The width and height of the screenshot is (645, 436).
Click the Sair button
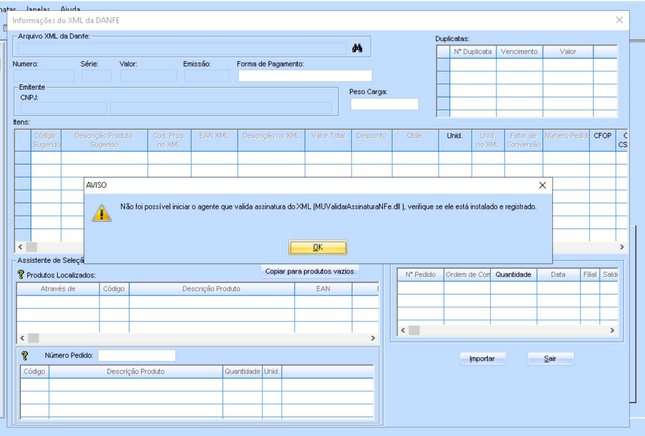pos(550,359)
